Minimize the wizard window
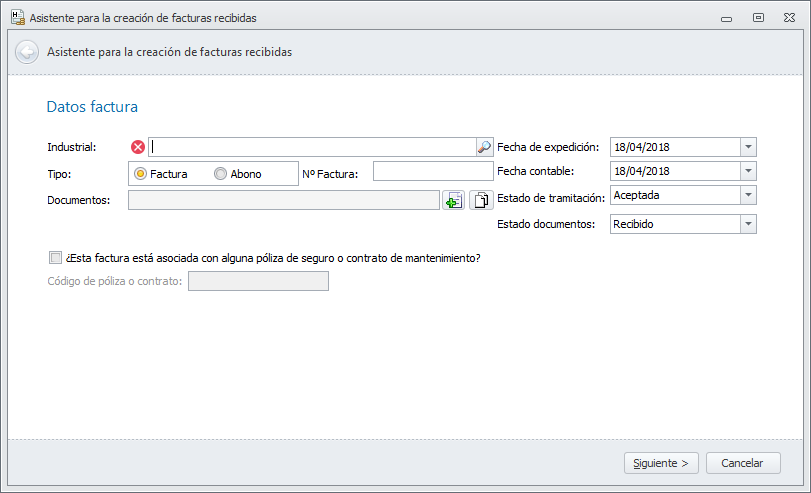 coord(728,17)
